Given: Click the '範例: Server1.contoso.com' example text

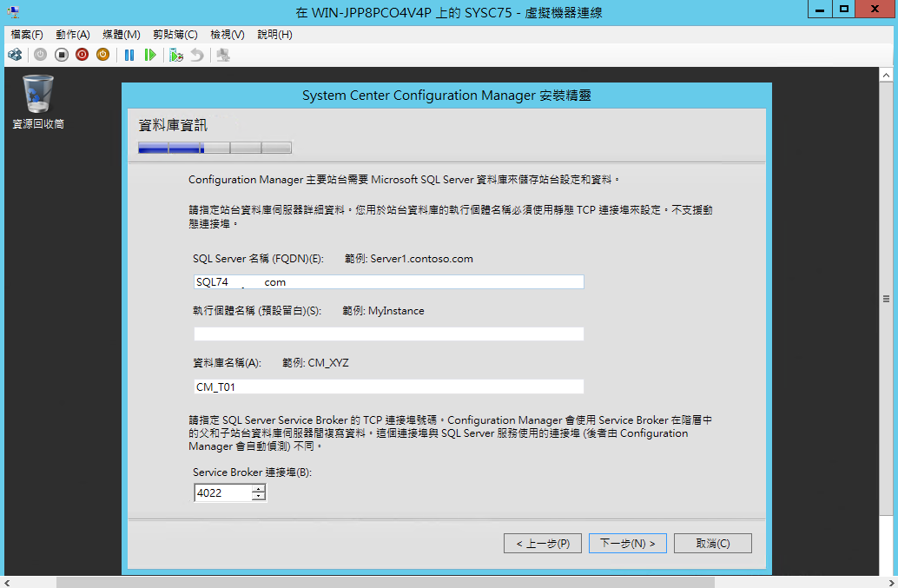Looking at the screenshot, I should 409,259.
